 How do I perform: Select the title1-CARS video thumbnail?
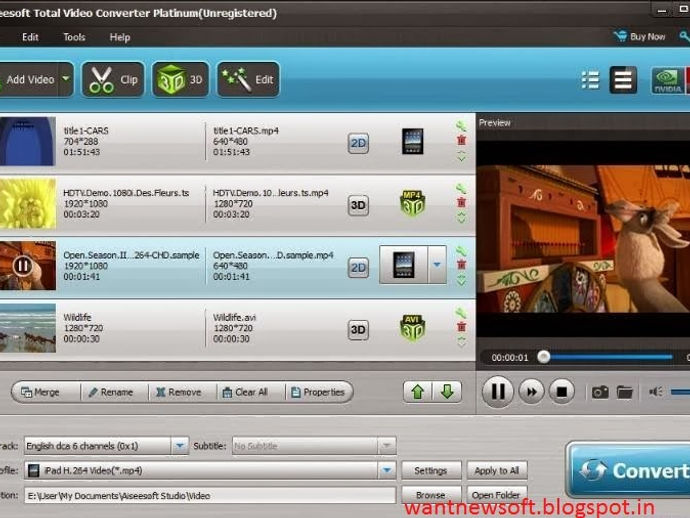(x=28, y=141)
